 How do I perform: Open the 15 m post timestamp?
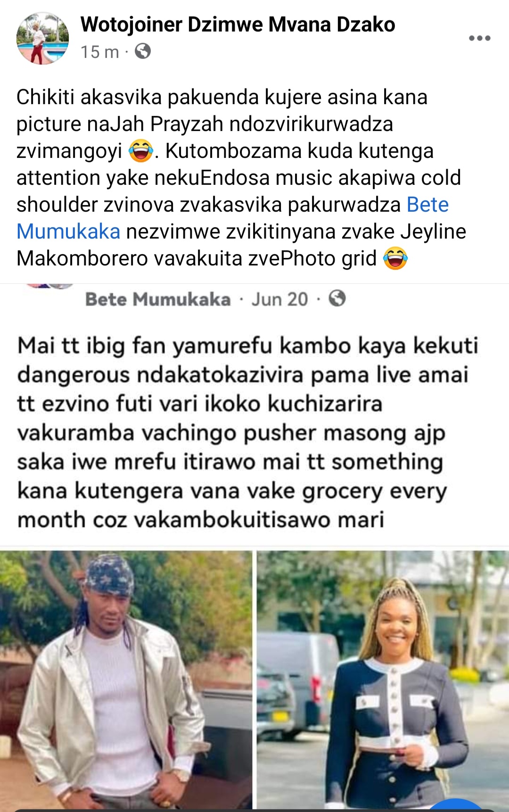click(99, 51)
